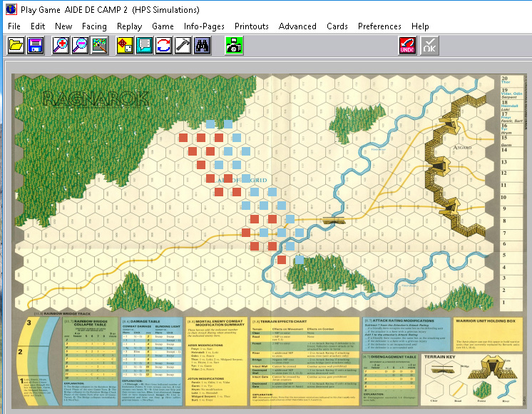The height and width of the screenshot is (414, 532).
Task: Click the message note icon
Action: [x=145, y=45]
